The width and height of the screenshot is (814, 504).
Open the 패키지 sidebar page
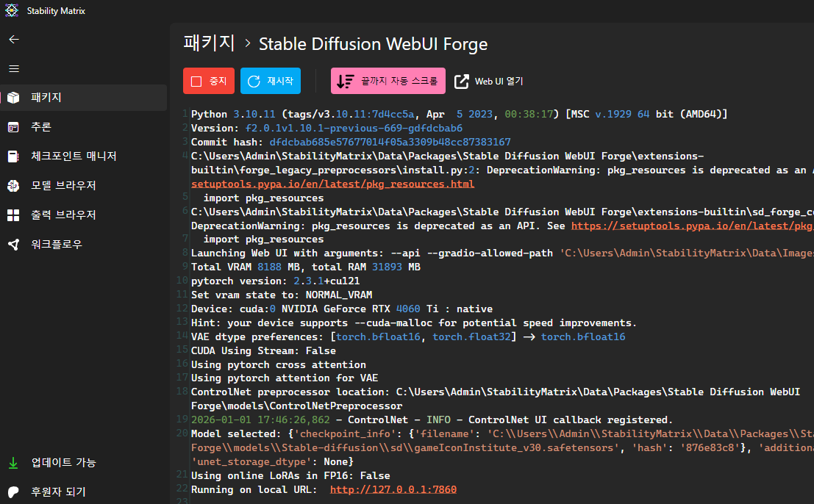pyautogui.click(x=84, y=98)
